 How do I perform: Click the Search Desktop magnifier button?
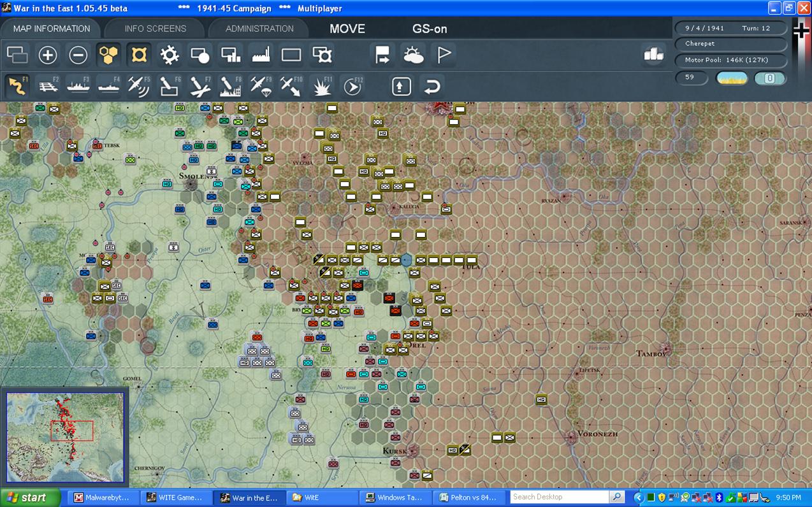tap(617, 497)
